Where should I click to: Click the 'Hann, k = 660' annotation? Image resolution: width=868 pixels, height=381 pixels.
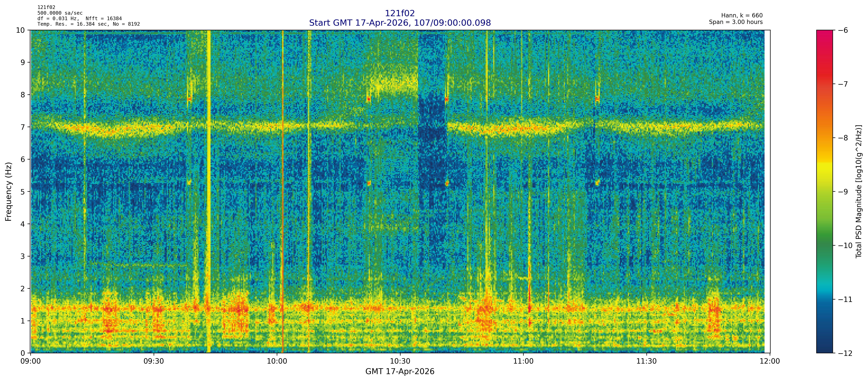click(x=742, y=16)
